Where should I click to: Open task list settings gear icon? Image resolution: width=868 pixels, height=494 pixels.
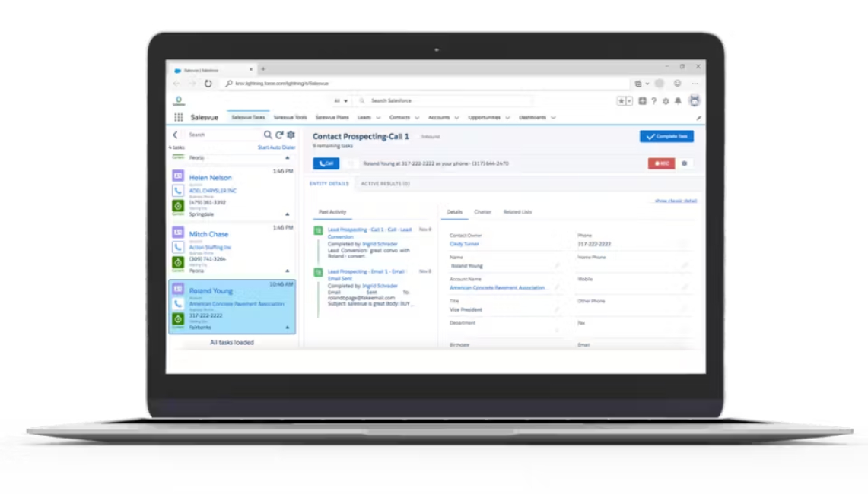pos(291,135)
